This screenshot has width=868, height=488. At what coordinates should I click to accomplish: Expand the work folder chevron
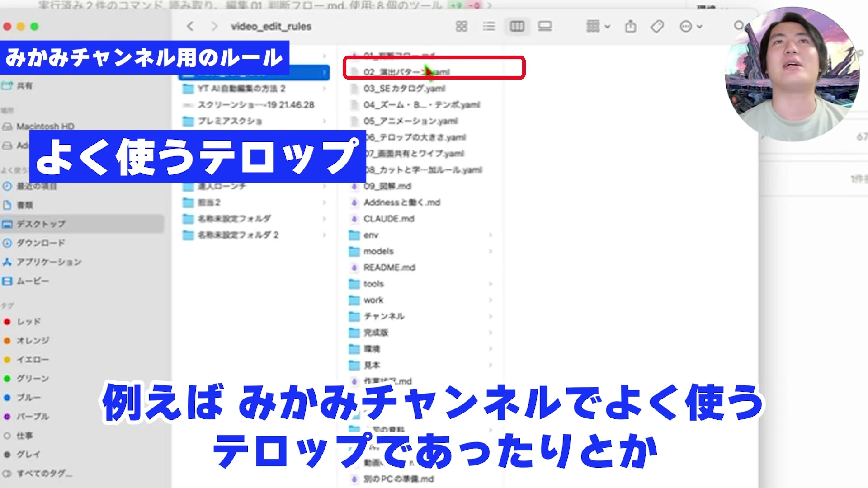click(x=491, y=300)
